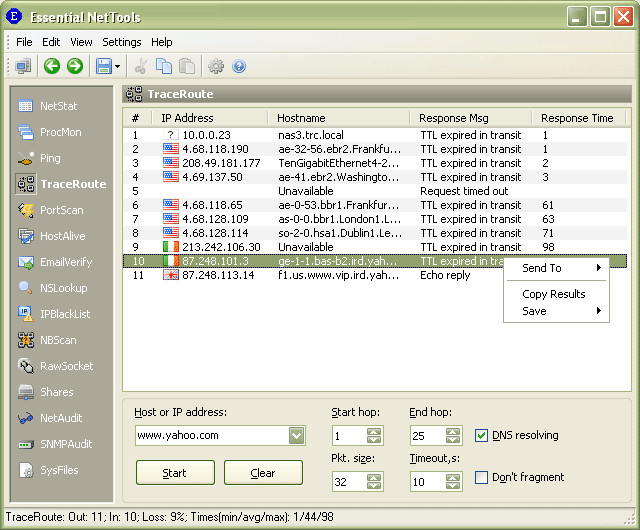Screen dimensions: 640x530
Task: Open the File menu
Action: 24,42
